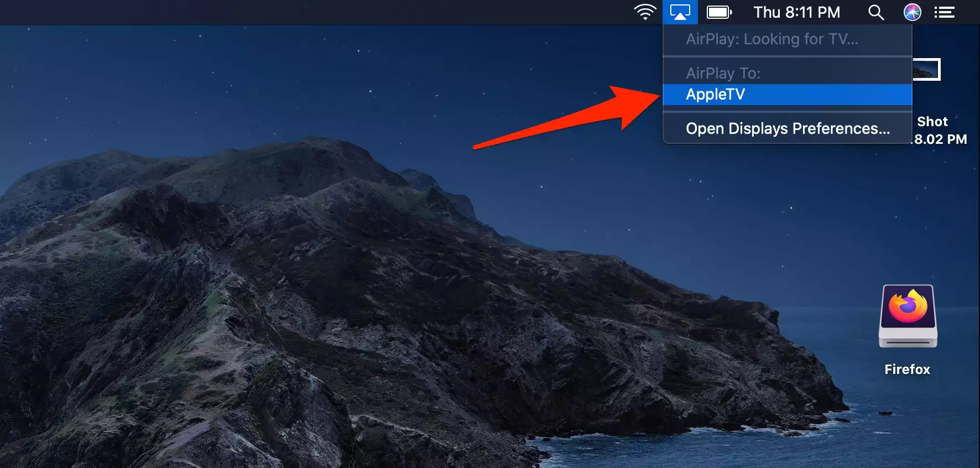Open the Wi-Fi status menu
Image resolution: width=980 pixels, height=468 pixels.
[645, 12]
